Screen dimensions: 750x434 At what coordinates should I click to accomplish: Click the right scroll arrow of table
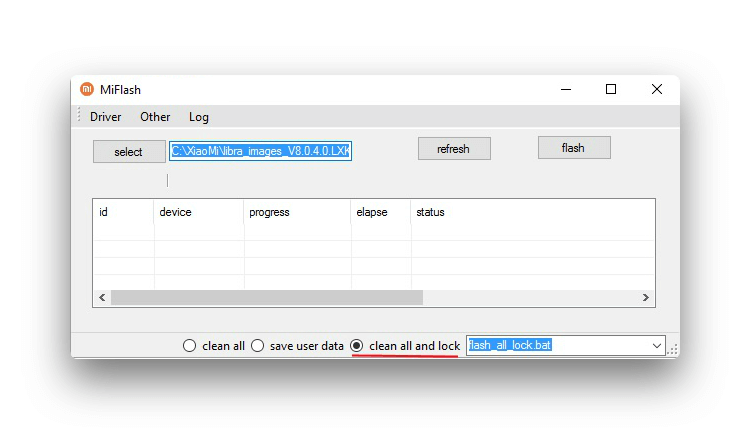[x=646, y=298]
